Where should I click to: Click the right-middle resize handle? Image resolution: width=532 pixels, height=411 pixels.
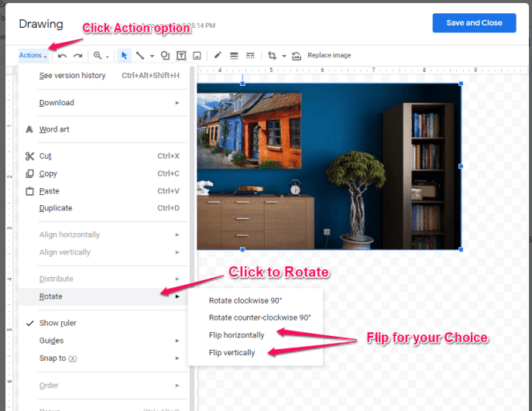461,166
